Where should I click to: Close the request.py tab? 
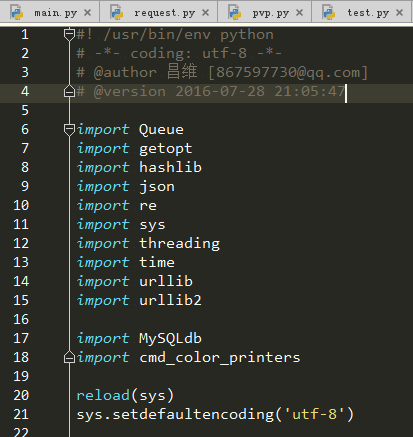205,13
